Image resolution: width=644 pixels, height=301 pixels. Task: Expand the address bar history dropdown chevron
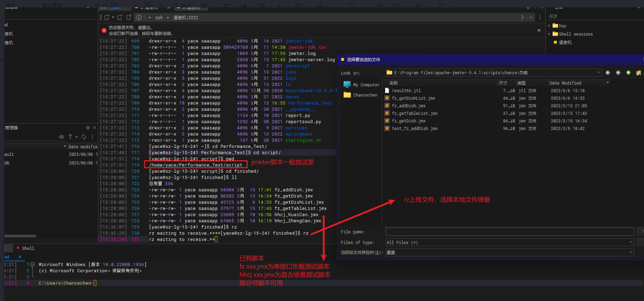tap(531, 17)
